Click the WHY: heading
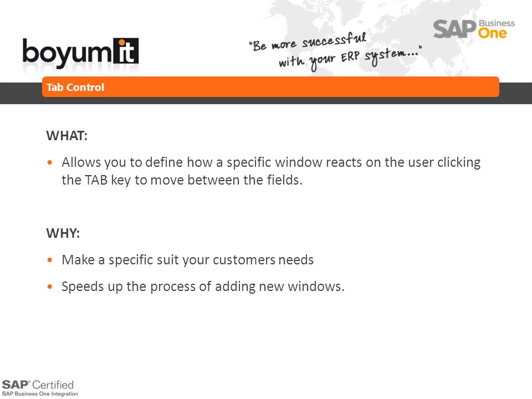Viewport: 532px width, 399px height. point(63,233)
